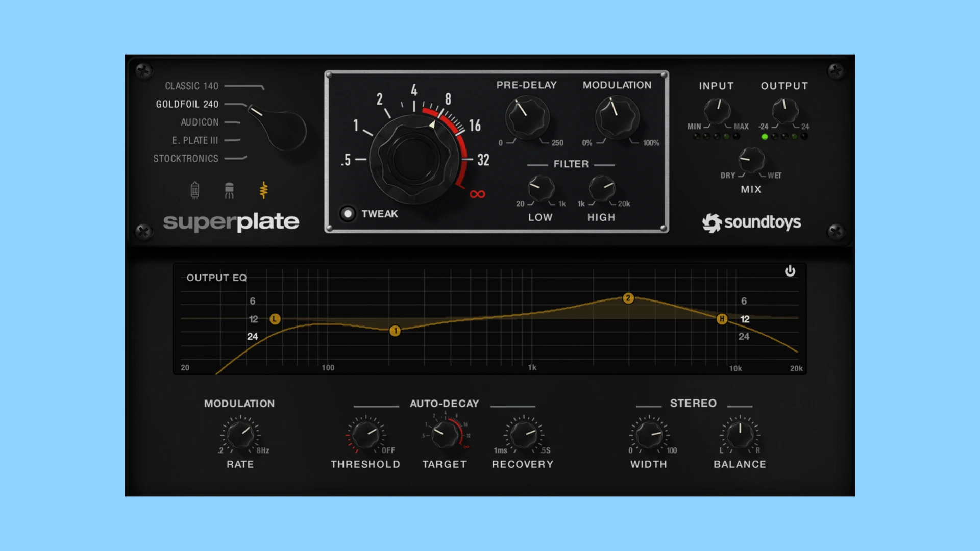The height and width of the screenshot is (551, 980).
Task: Select the transistor preamp icon
Action: [x=229, y=190]
